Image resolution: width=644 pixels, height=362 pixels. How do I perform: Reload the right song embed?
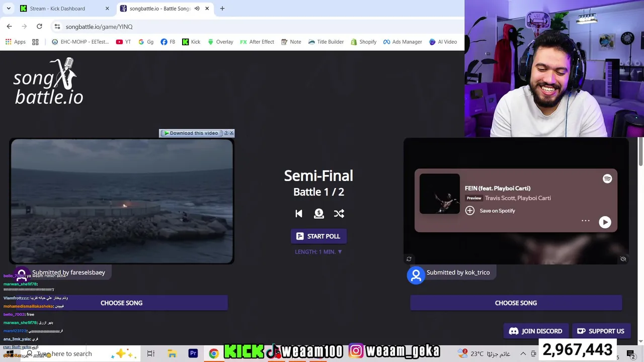click(x=409, y=259)
